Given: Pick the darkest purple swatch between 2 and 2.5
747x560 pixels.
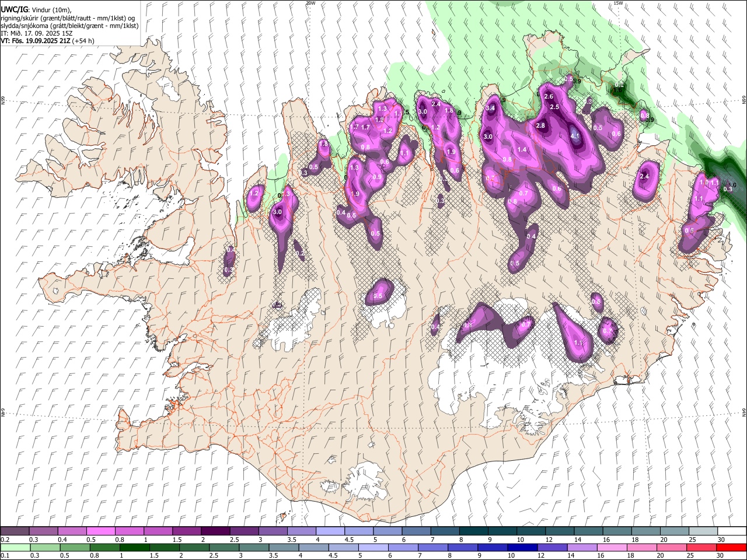Looking at the screenshot, I should click(x=215, y=531).
